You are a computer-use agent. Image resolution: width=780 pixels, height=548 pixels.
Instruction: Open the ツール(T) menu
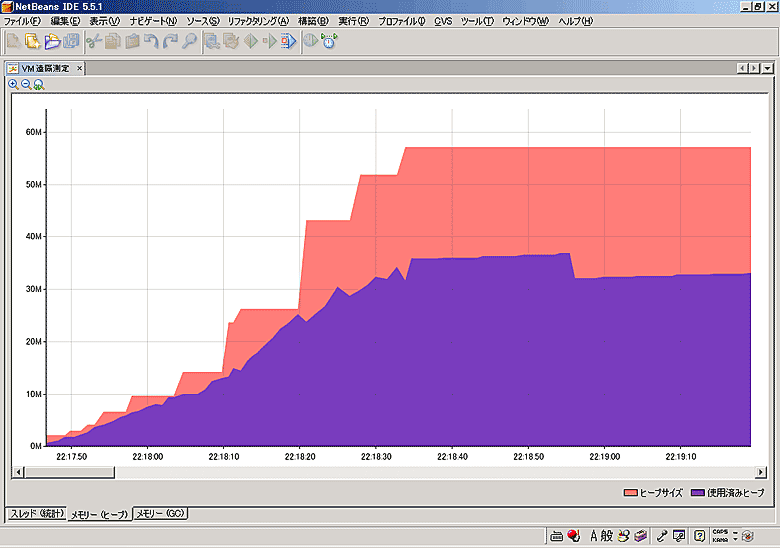click(x=477, y=21)
